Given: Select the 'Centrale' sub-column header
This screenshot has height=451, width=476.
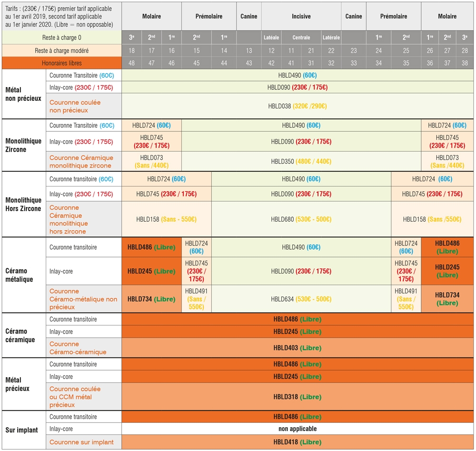Looking at the screenshot, I should coord(301,37).
